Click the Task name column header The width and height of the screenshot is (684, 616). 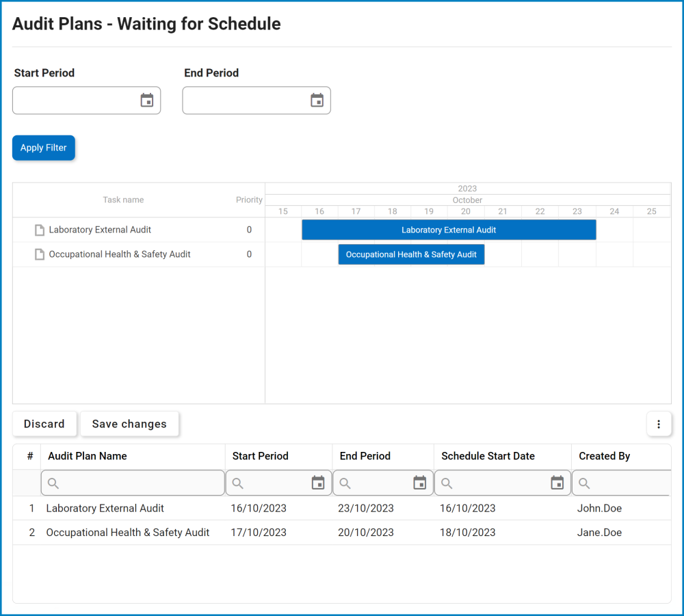123,200
